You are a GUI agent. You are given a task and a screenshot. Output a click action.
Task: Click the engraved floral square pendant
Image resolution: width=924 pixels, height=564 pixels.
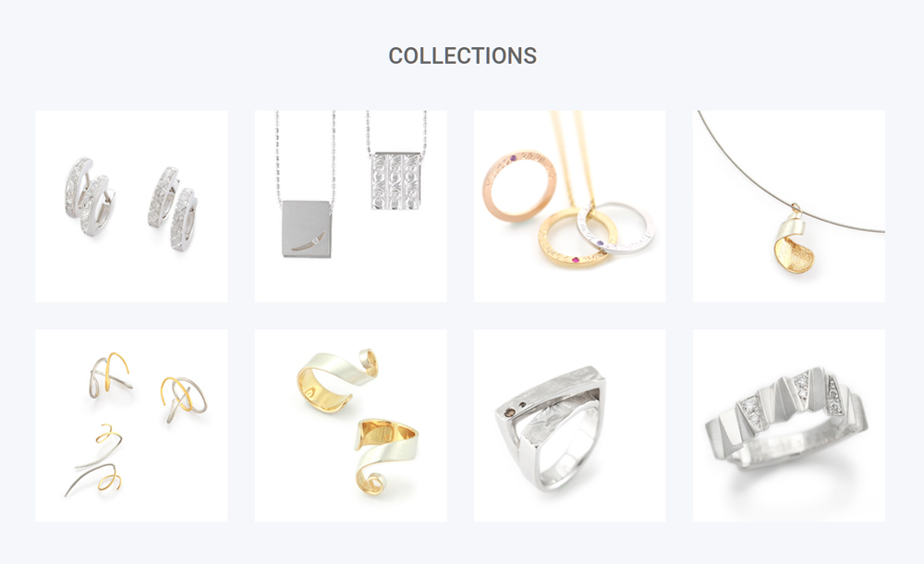point(396,180)
